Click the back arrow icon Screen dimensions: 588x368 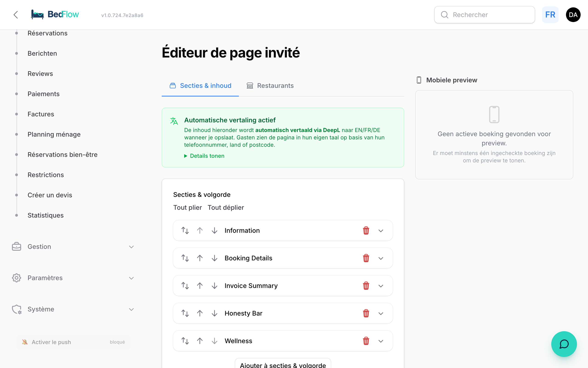click(16, 14)
